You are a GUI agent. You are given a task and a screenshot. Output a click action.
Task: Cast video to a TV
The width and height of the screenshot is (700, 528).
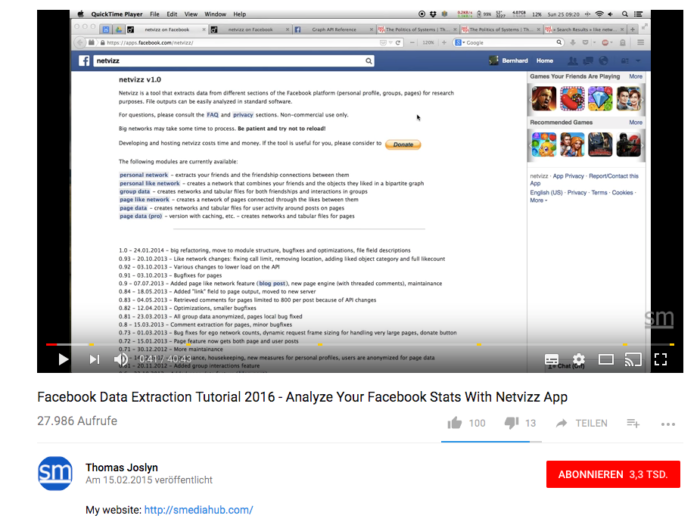tap(633, 359)
